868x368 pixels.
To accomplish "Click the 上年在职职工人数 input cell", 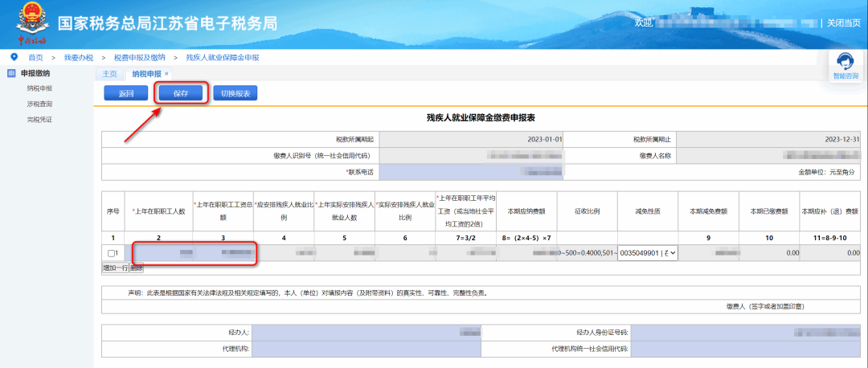I will 159,253.
